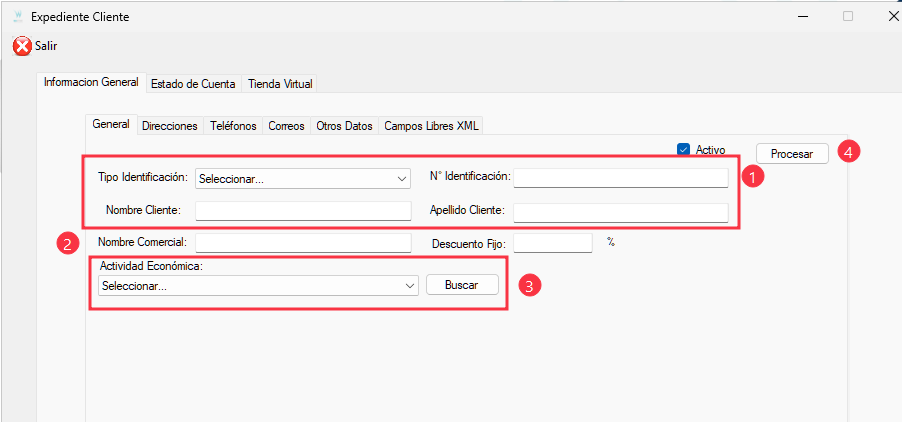Select the Informacion General tab
The image size is (902, 422).
point(91,83)
